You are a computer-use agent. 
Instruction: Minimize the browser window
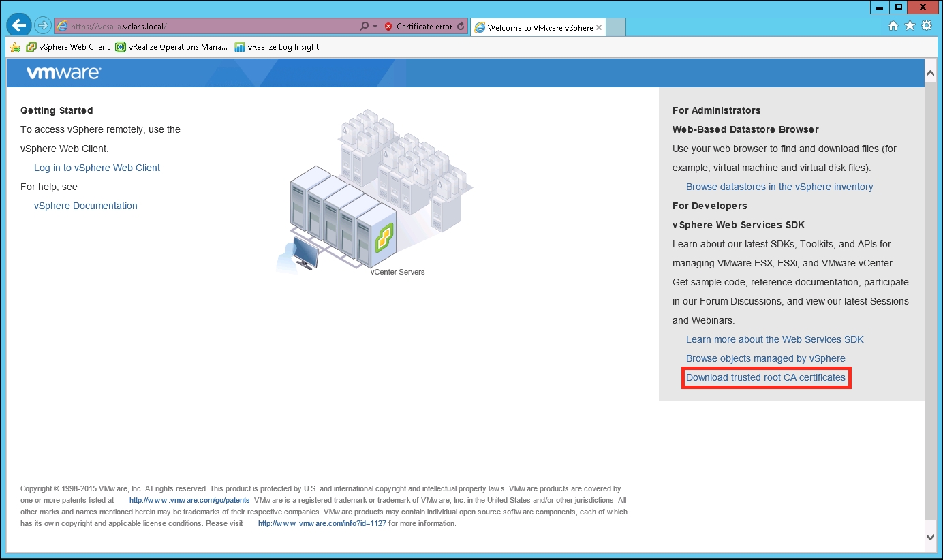[x=880, y=7]
